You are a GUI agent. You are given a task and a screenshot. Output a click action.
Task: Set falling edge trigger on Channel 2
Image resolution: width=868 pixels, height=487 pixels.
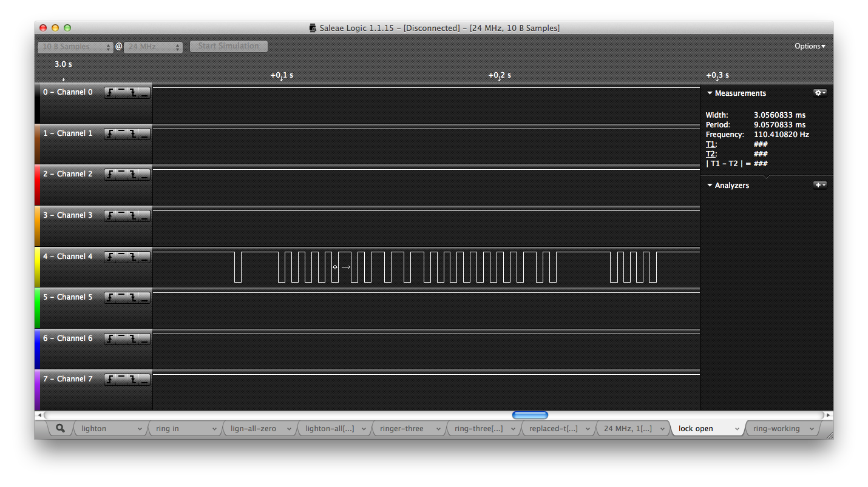(x=133, y=175)
